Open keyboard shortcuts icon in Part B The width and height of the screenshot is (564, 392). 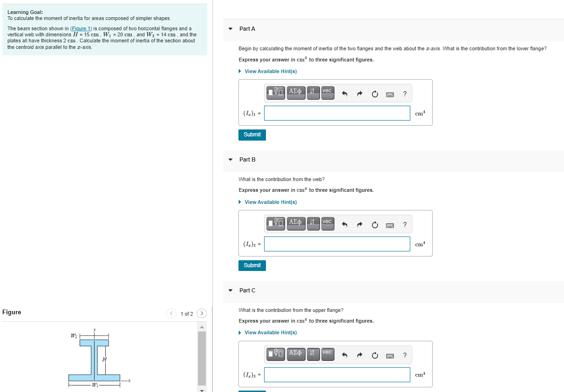390,225
